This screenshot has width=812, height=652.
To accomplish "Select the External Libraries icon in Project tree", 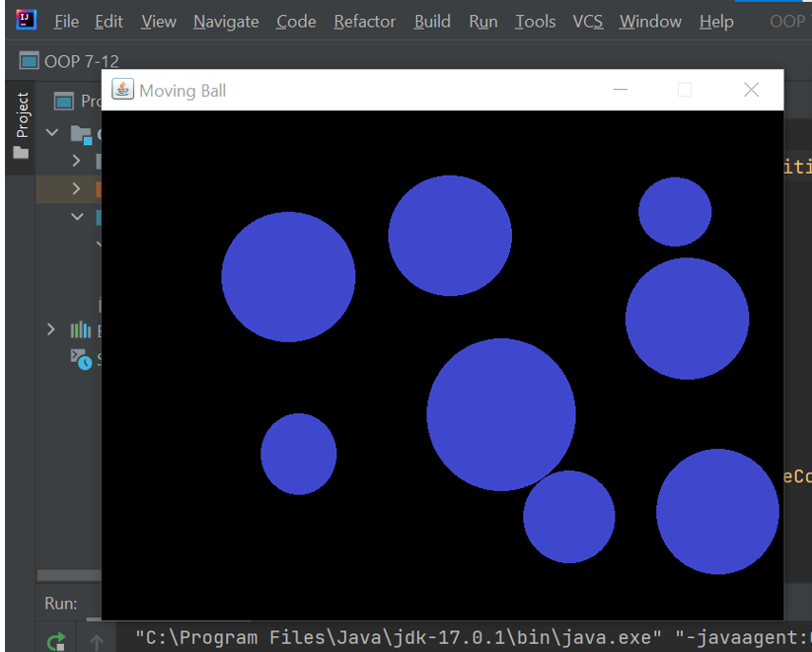I will point(79,329).
